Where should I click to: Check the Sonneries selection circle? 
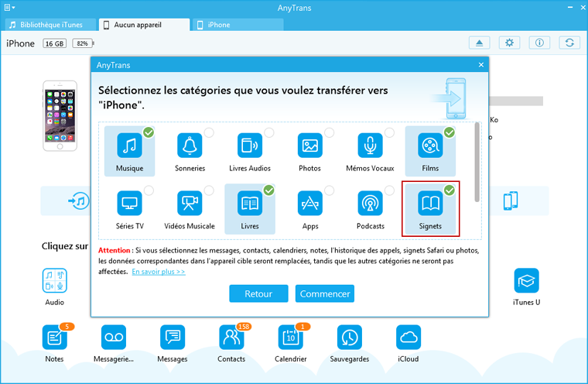(x=209, y=132)
